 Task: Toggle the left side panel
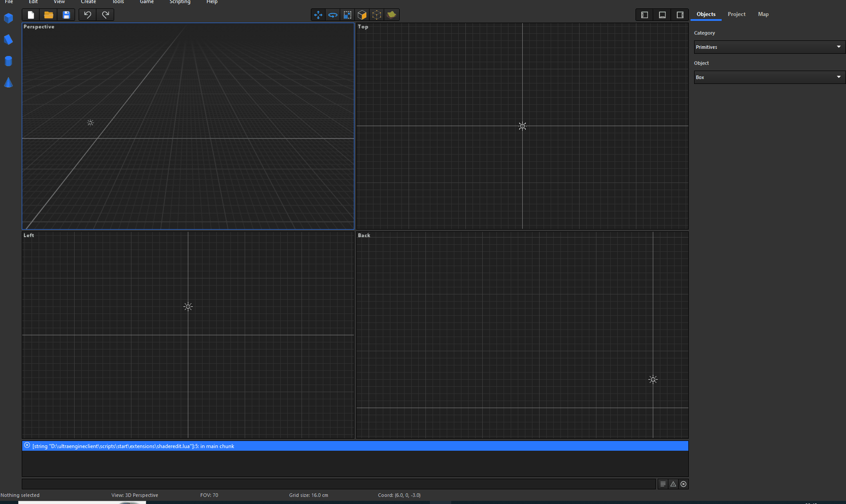644,15
